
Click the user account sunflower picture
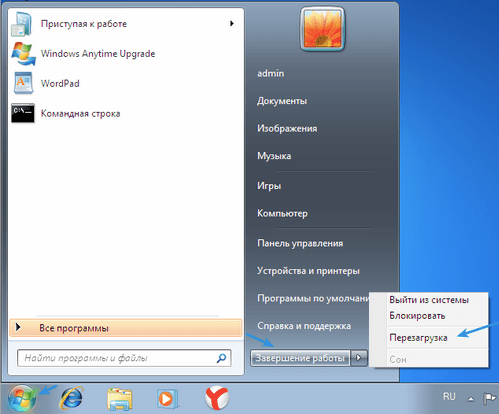322,29
